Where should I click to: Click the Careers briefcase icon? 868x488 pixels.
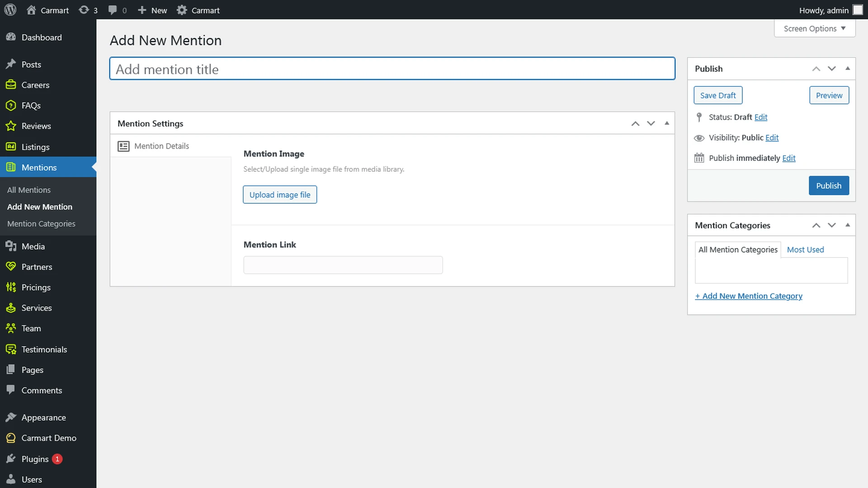pos(11,84)
